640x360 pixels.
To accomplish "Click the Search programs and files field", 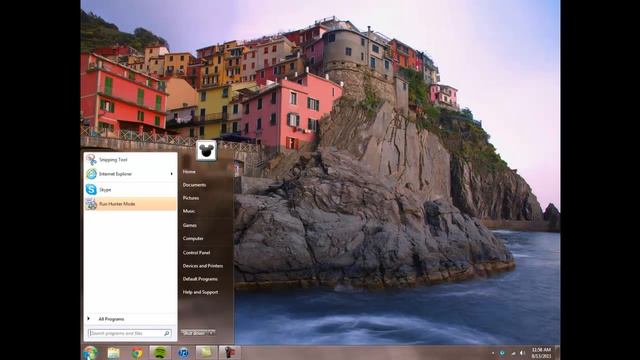I will pyautogui.click(x=130, y=333).
